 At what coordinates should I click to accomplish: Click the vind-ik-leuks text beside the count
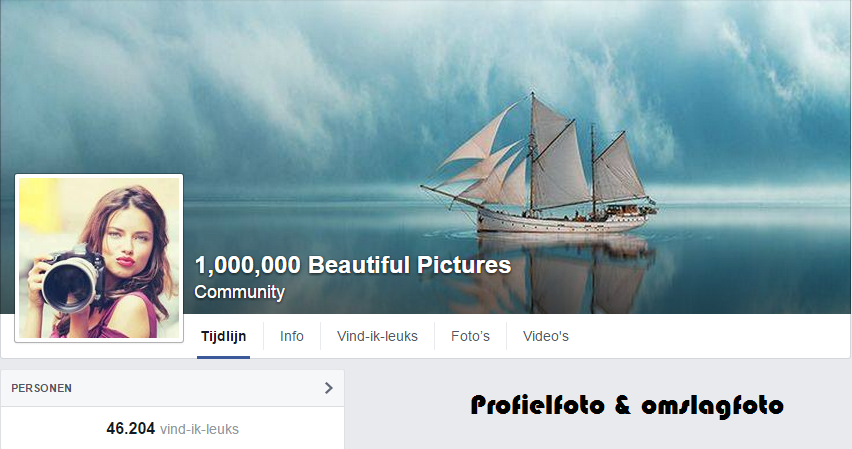tap(199, 429)
